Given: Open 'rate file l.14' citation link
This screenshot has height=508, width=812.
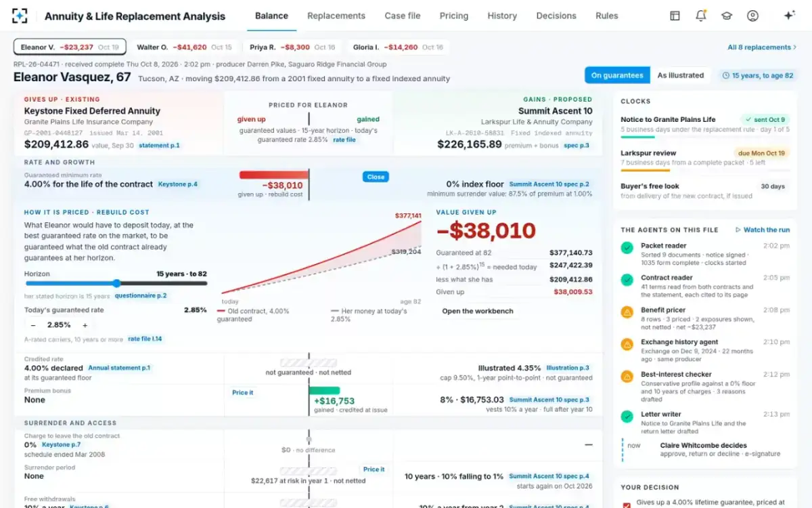Looking at the screenshot, I should tap(145, 339).
